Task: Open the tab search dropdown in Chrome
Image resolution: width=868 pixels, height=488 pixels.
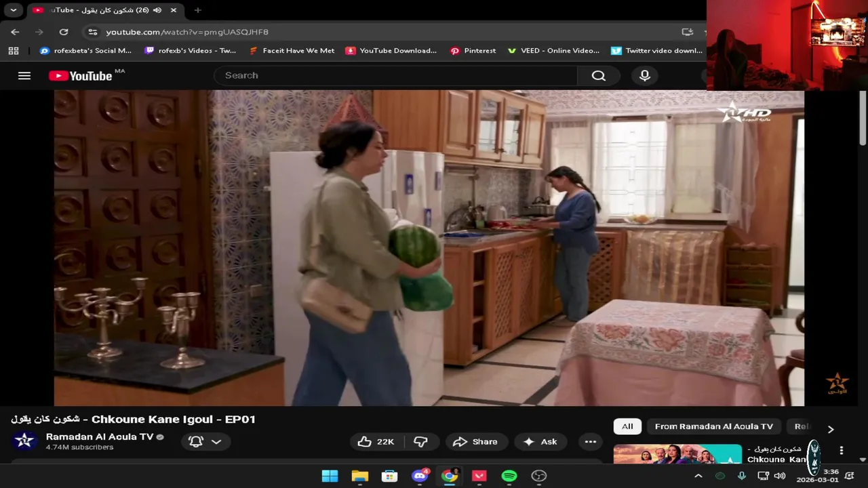Action: coord(13,10)
